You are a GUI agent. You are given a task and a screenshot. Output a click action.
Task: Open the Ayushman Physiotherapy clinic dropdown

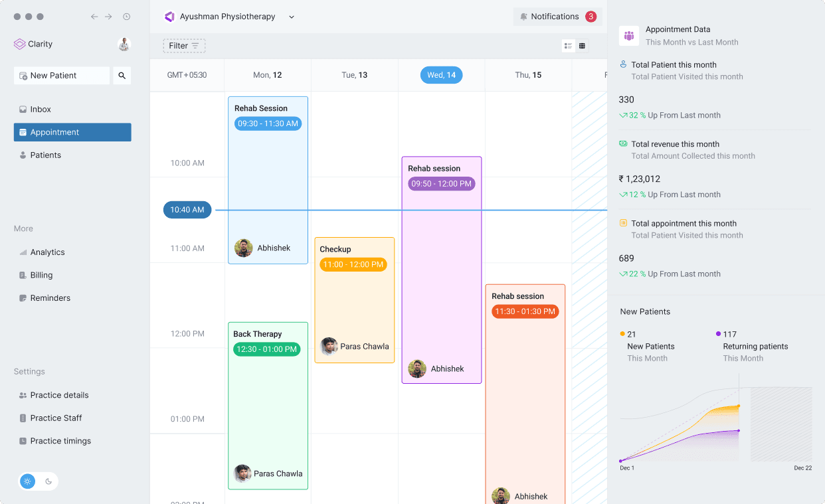pos(291,17)
